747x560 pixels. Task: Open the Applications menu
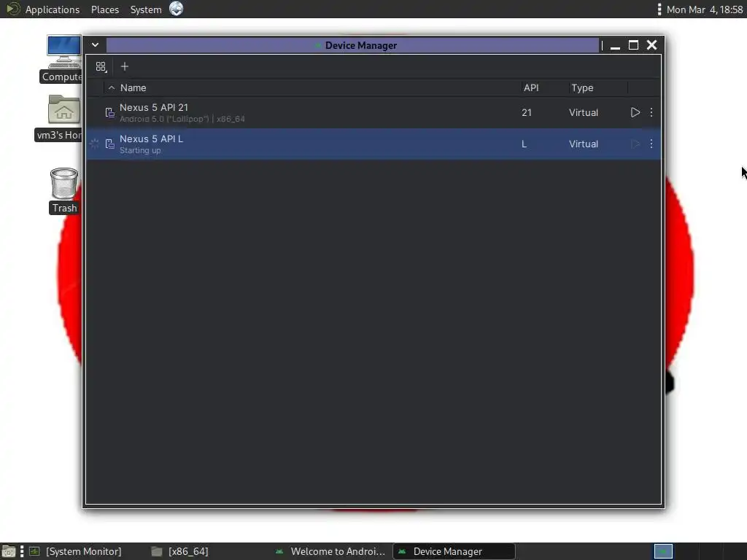(x=53, y=9)
